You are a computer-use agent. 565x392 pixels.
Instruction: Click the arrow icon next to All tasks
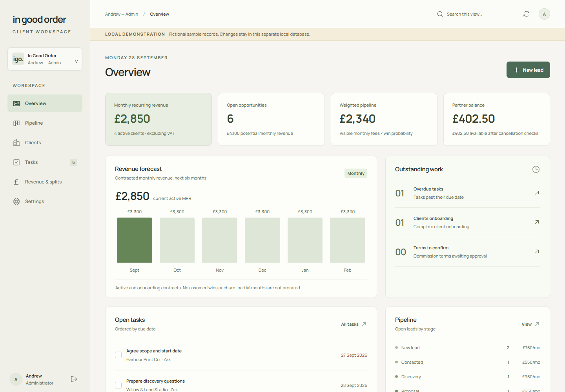364,324
